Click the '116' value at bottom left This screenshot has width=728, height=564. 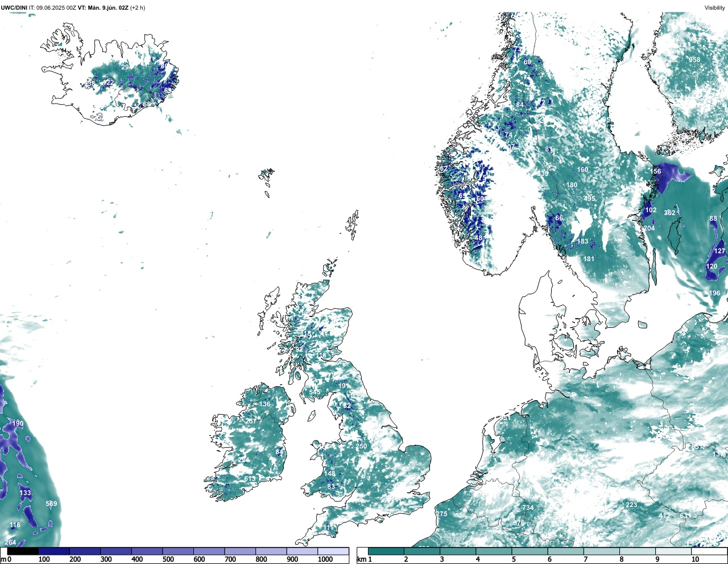click(15, 525)
